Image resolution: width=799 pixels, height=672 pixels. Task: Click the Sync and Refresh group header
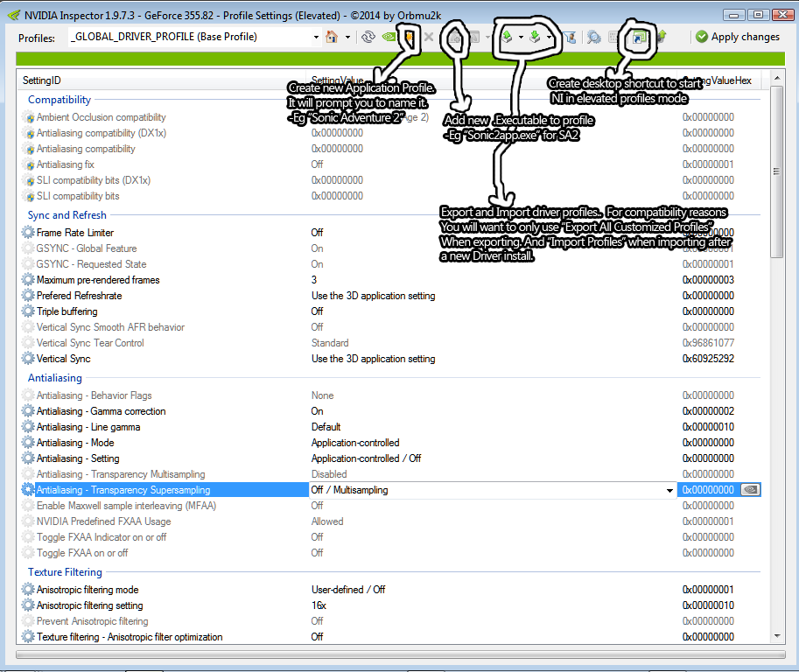[x=67, y=215]
